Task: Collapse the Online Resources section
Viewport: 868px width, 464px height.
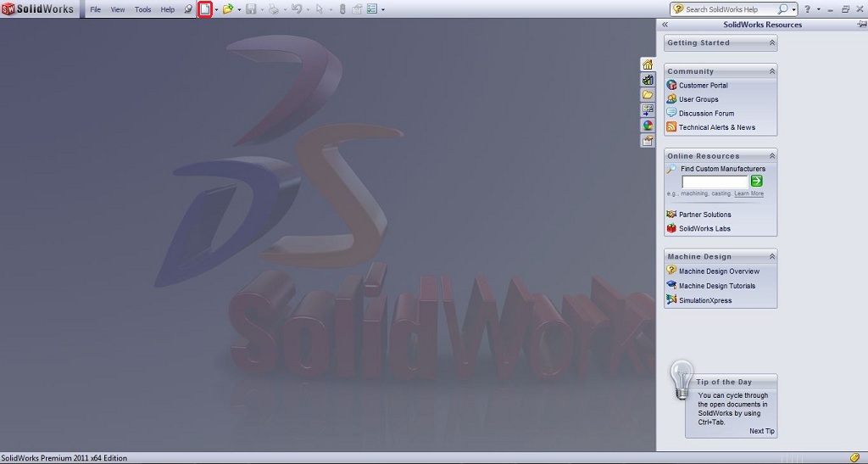Action: point(771,156)
